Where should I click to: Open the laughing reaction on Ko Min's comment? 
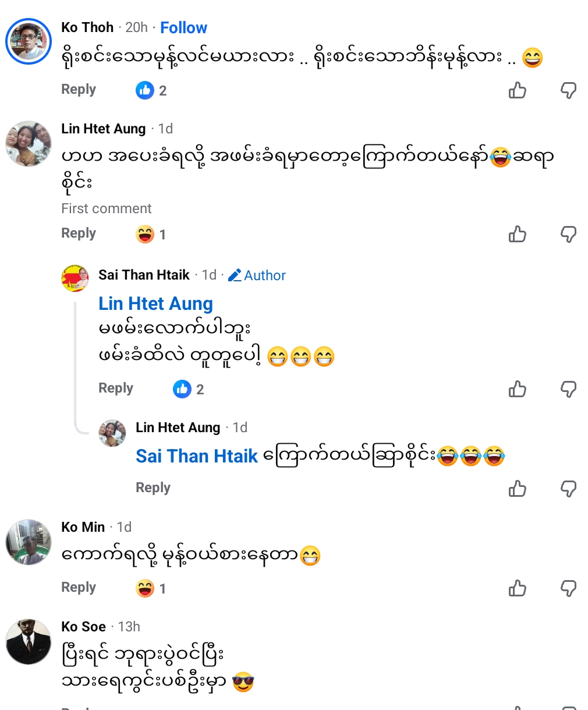[x=145, y=588]
